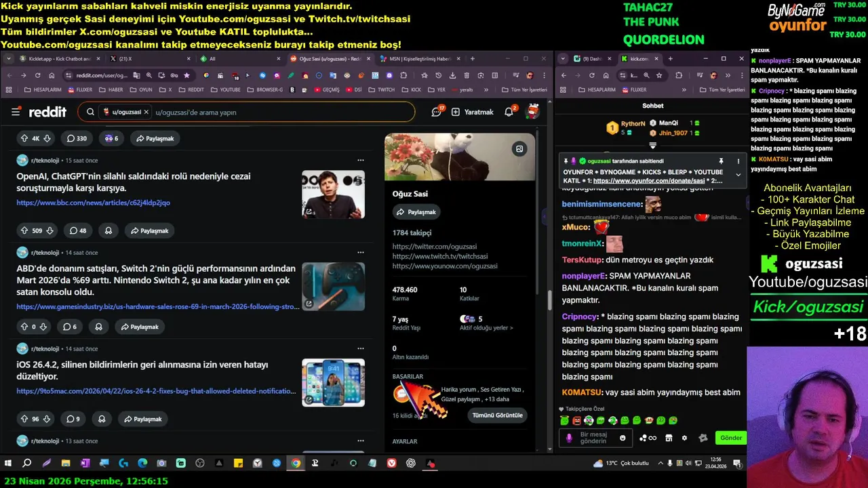Share the iOS 26.4.2 post
Image resolution: width=868 pixels, height=488 pixels.
pos(142,419)
